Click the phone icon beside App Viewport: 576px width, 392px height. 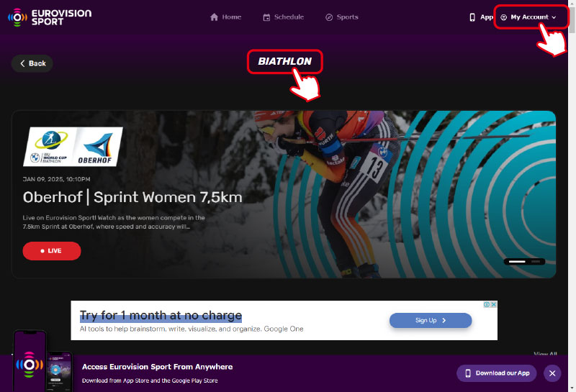[x=472, y=17]
